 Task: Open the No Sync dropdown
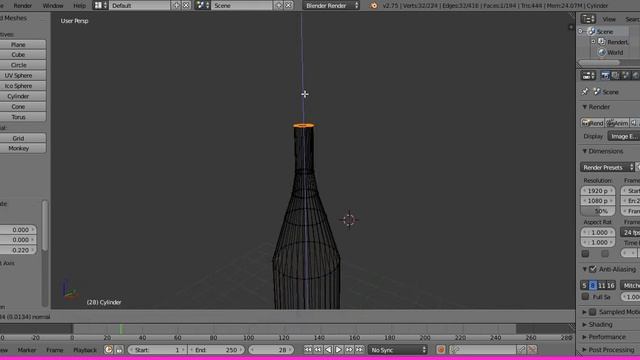click(x=398, y=350)
